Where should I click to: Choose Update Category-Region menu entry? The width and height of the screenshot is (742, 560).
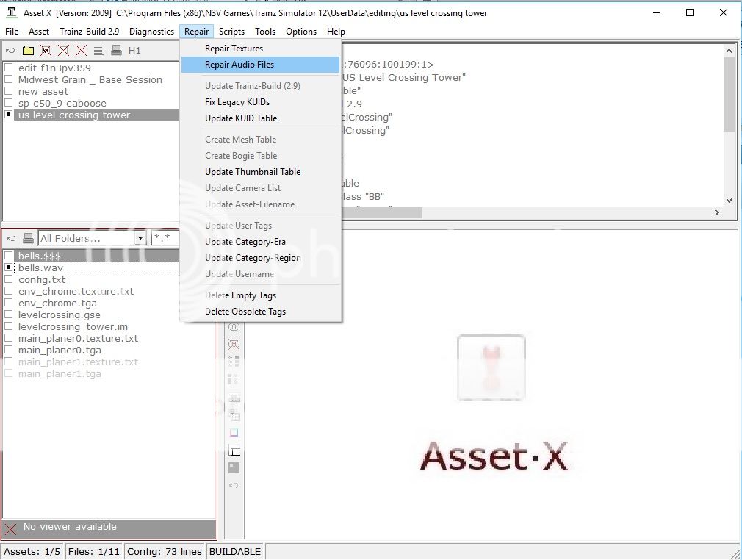pos(260,257)
